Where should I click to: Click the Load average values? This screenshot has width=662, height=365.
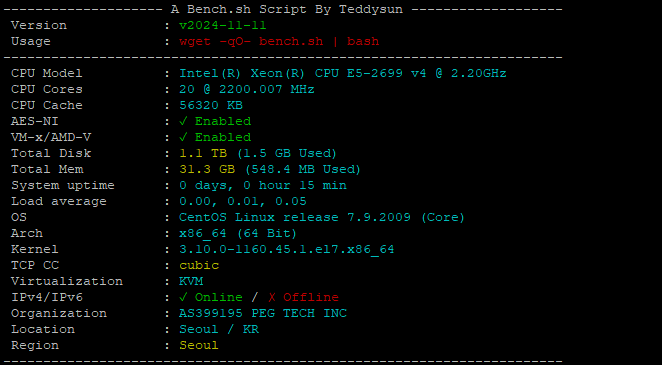click(x=243, y=201)
